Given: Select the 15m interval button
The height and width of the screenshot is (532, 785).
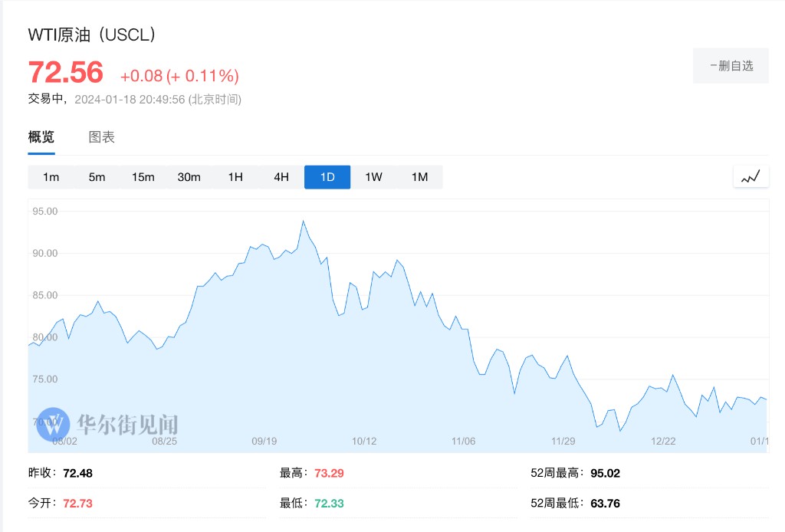Looking at the screenshot, I should (x=143, y=177).
